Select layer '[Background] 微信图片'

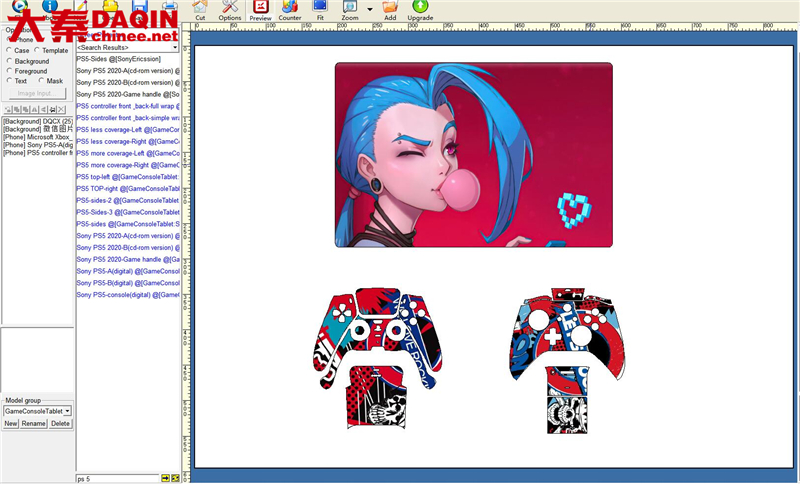click(x=38, y=130)
